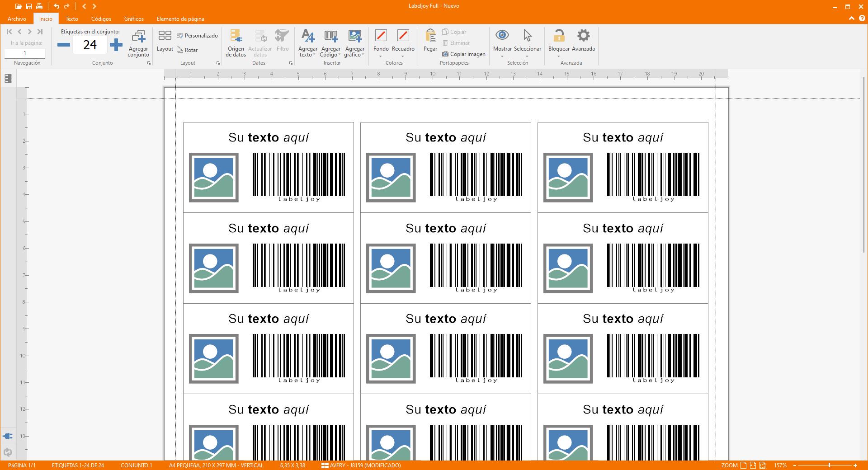Click Agregar conjunto icon

point(138,43)
